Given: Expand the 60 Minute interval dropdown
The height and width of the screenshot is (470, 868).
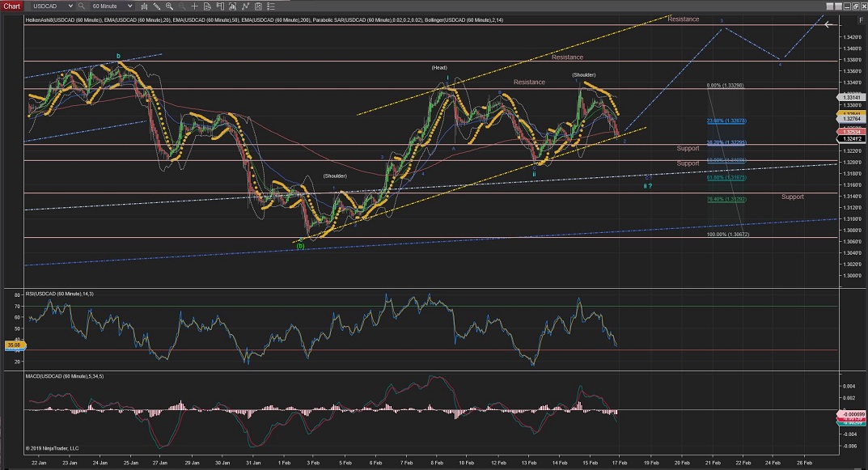Looking at the screenshot, I should pyautogui.click(x=112, y=6).
